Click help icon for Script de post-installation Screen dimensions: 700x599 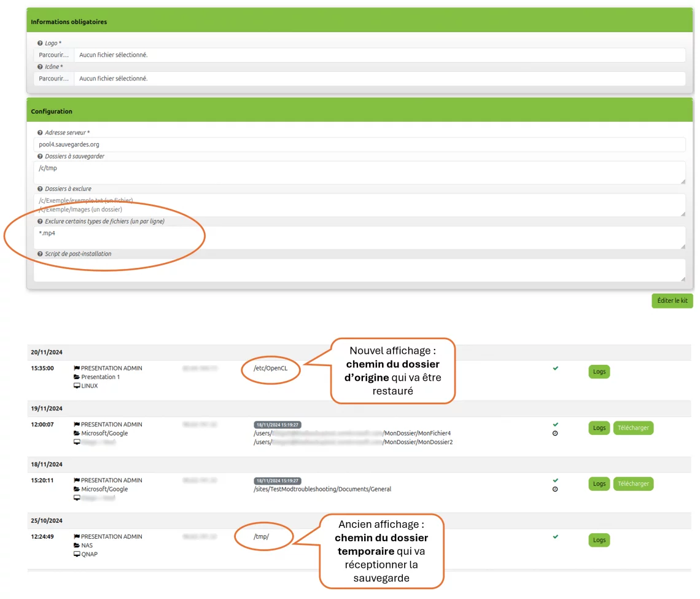pyautogui.click(x=40, y=254)
